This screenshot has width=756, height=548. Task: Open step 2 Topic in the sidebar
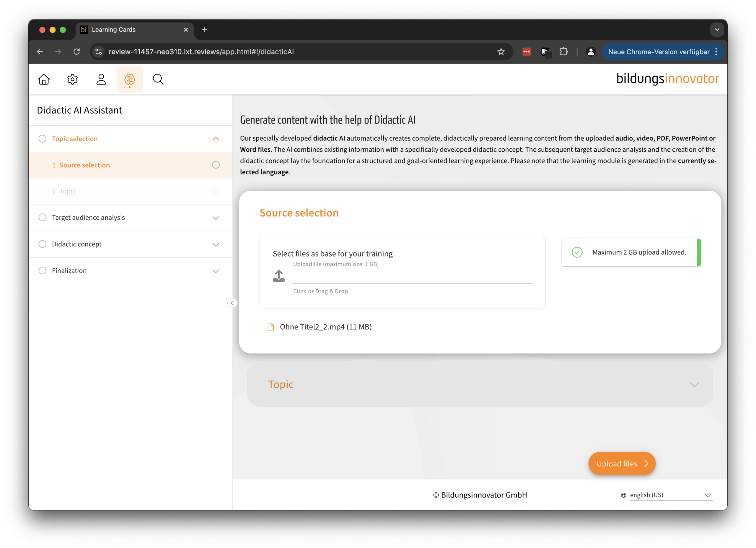(x=67, y=191)
